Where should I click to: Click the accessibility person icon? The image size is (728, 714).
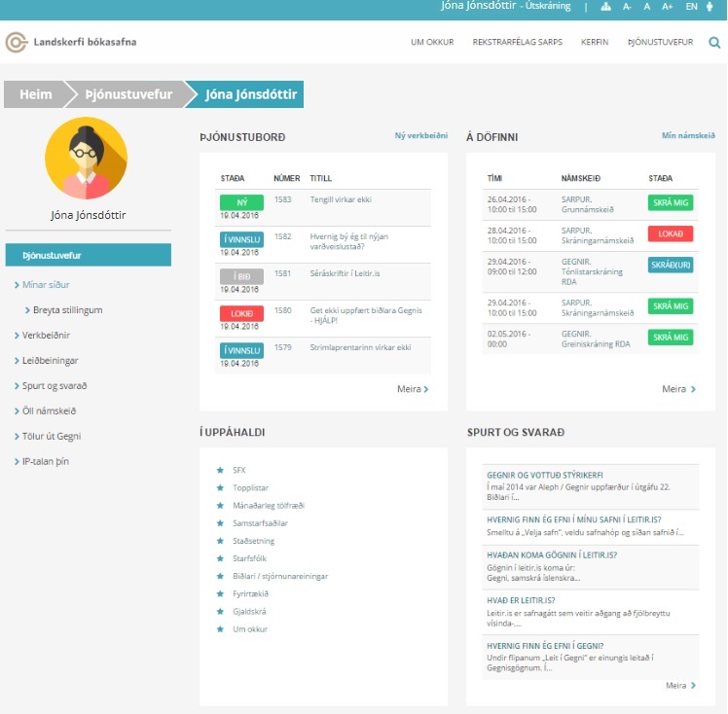[710, 7]
